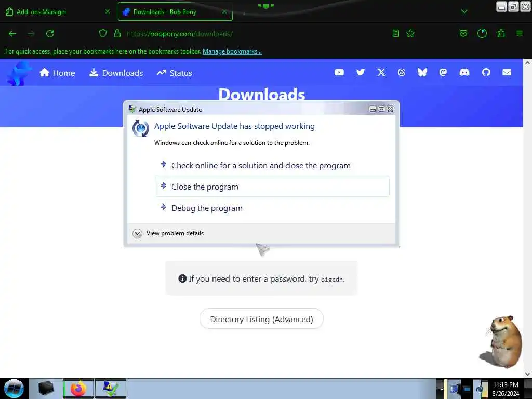Screen dimensions: 532x399
Task: Open the Manage bookmarks link
Action: click(232, 51)
